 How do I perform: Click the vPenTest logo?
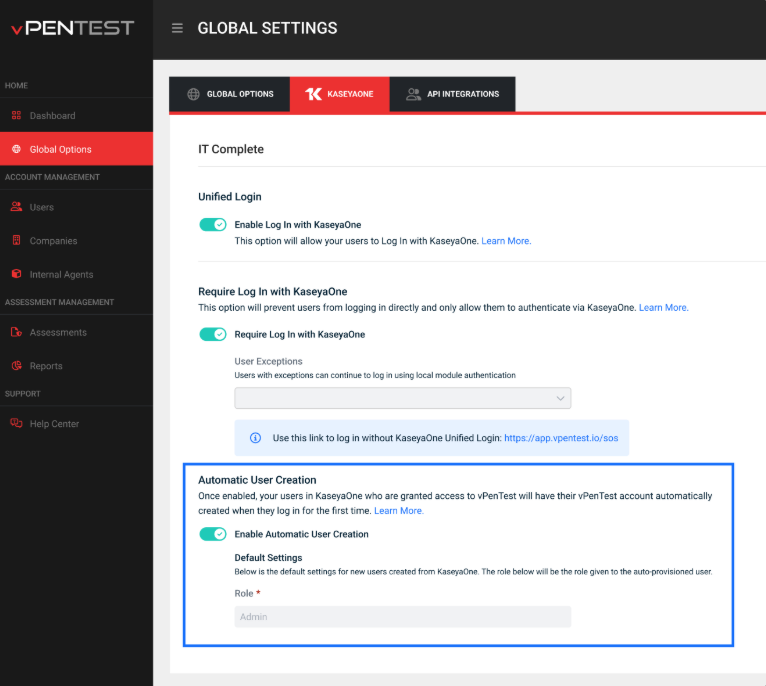pos(72,28)
